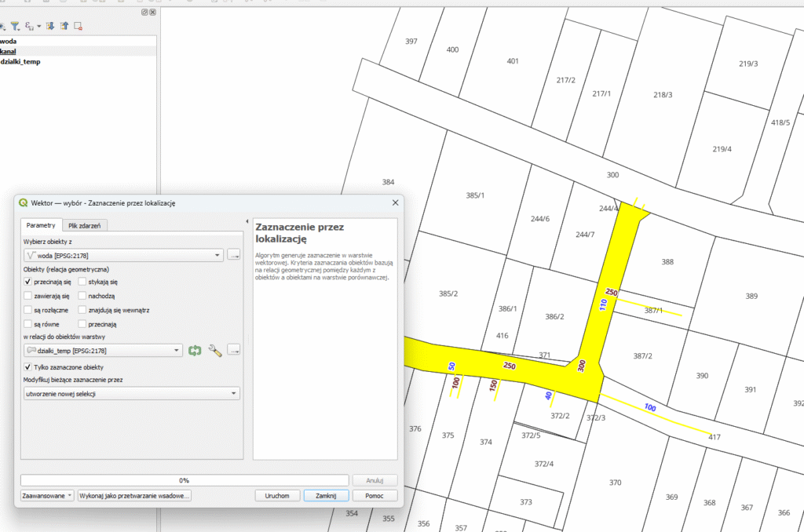Screen dimensions: 804x532
Task: Collapse the help panel with arrow
Action: coord(247,222)
